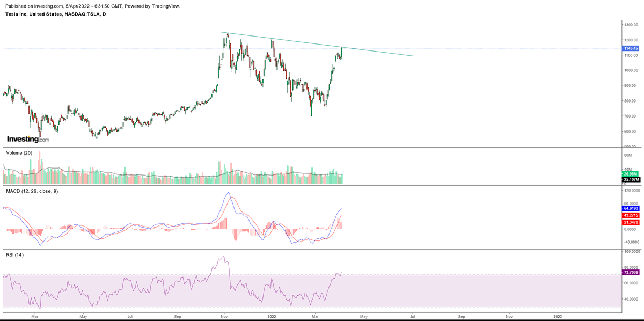Viewport: 644px width, 321px height.
Task: Click the -40.0000 MACD axis label
Action: coord(631,242)
